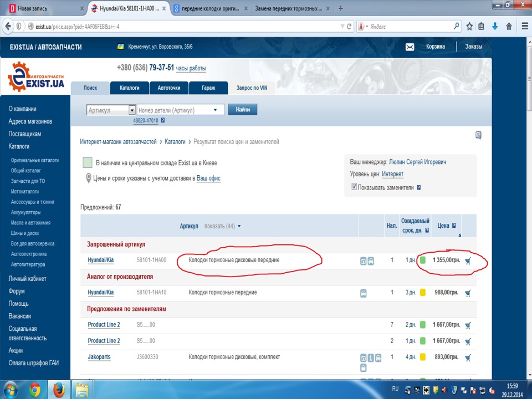The height and width of the screenshot is (399, 532).
Task: Open Оплата штрафов ГАИ in the sidebar
Action: (x=34, y=363)
